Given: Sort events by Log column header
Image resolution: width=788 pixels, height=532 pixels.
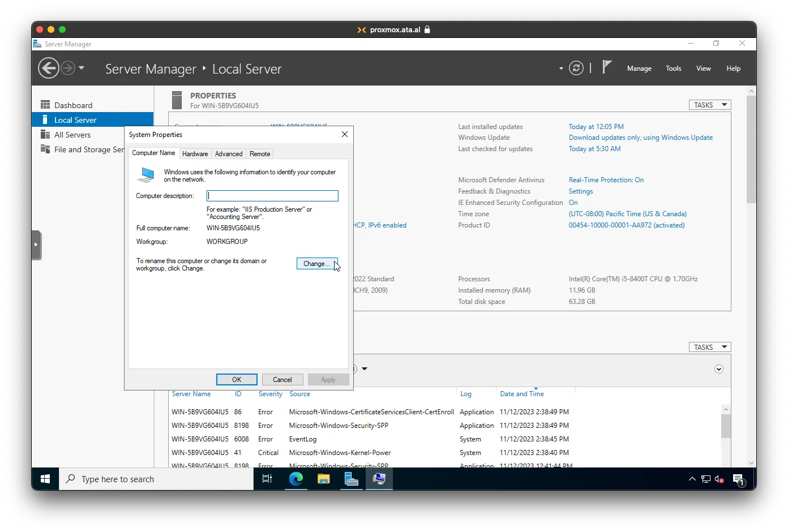Looking at the screenshot, I should pos(466,394).
